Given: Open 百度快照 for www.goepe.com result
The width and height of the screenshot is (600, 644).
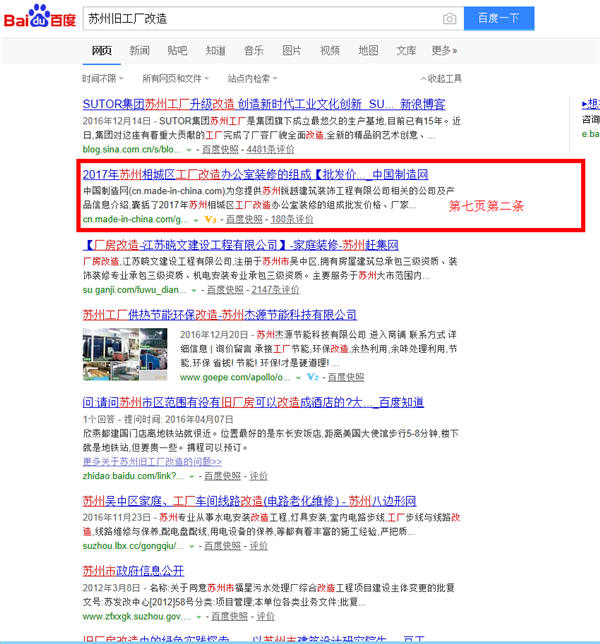Looking at the screenshot, I should (x=346, y=377).
